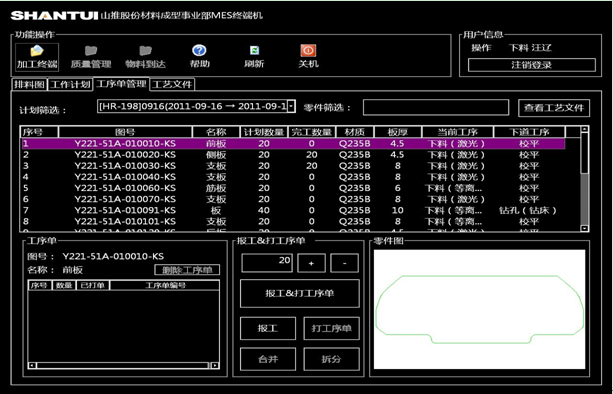613x394 pixels.
Task: Click right arrow of 工序单 horizontal scrollbar
Action: 215,365
